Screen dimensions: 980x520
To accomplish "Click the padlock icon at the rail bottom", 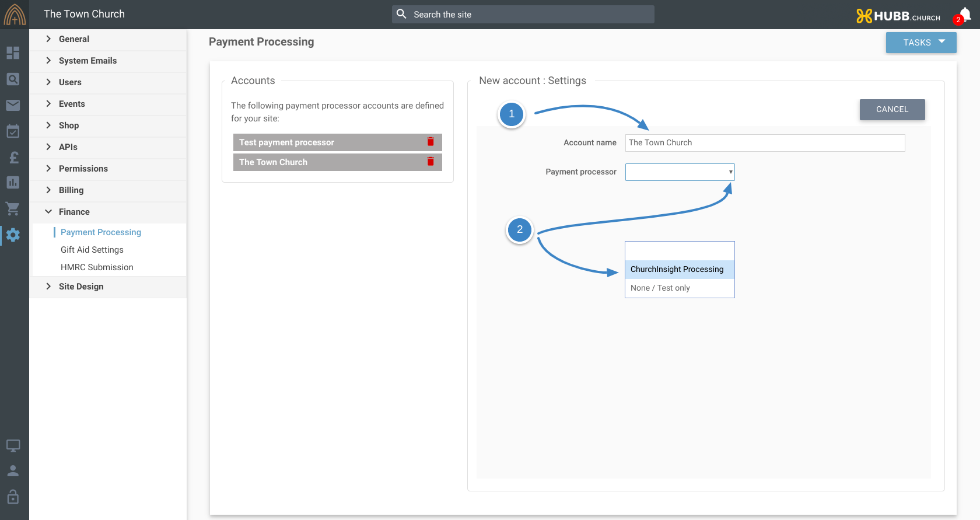I will click(13, 497).
